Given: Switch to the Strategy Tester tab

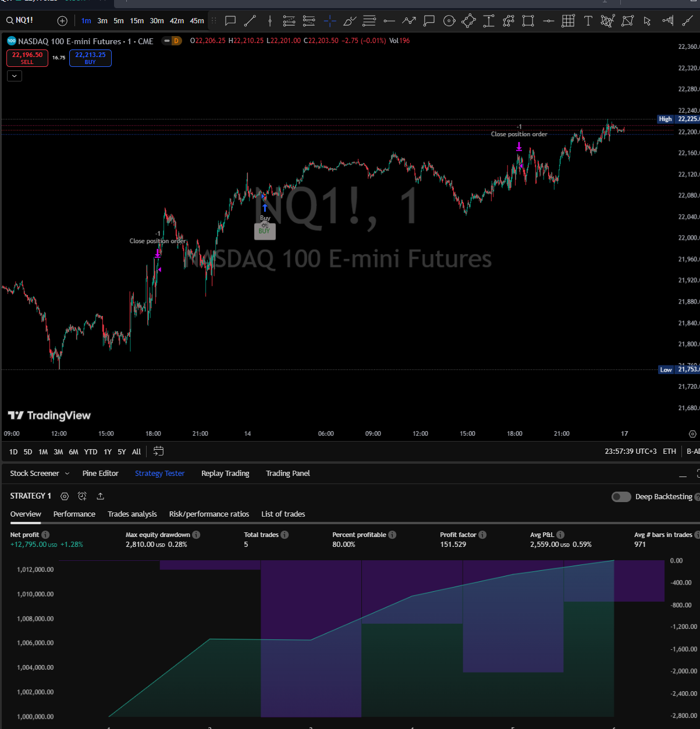Looking at the screenshot, I should [159, 474].
